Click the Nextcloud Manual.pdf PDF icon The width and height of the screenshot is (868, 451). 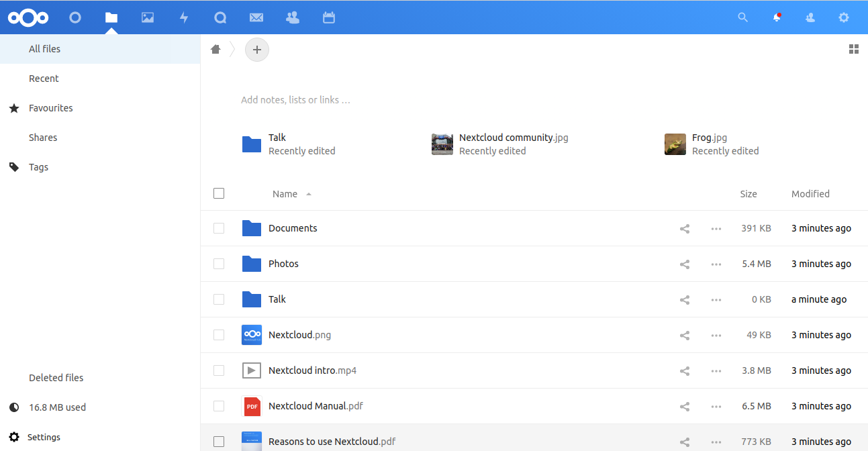point(252,406)
